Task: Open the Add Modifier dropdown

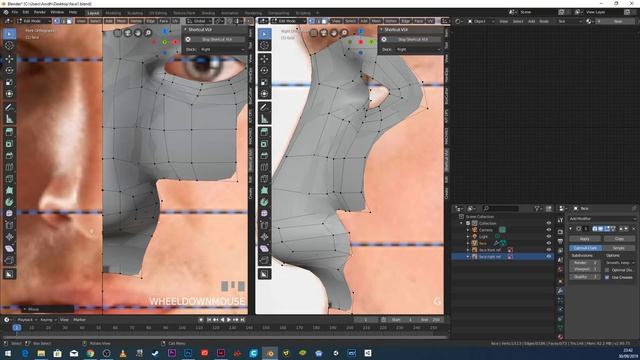Action: pyautogui.click(x=602, y=219)
